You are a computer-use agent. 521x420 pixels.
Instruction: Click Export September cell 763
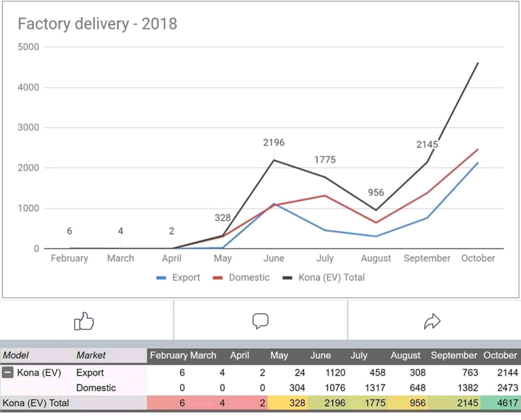pos(470,373)
